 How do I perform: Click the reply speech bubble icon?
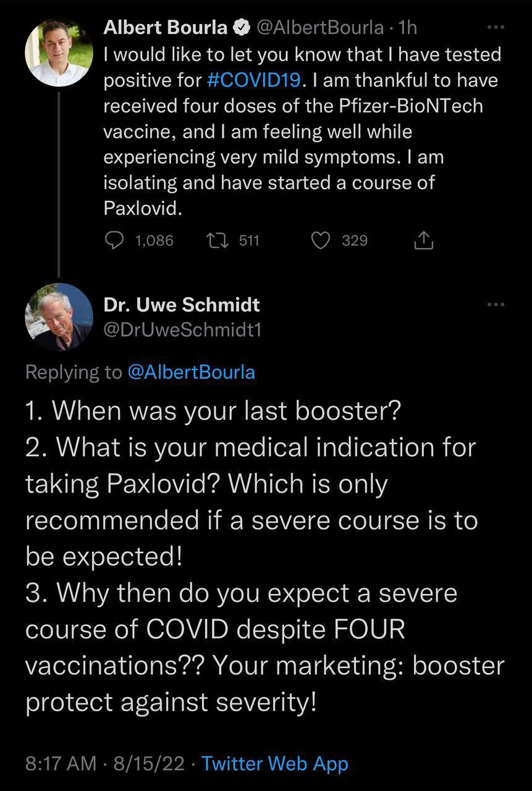[115, 240]
